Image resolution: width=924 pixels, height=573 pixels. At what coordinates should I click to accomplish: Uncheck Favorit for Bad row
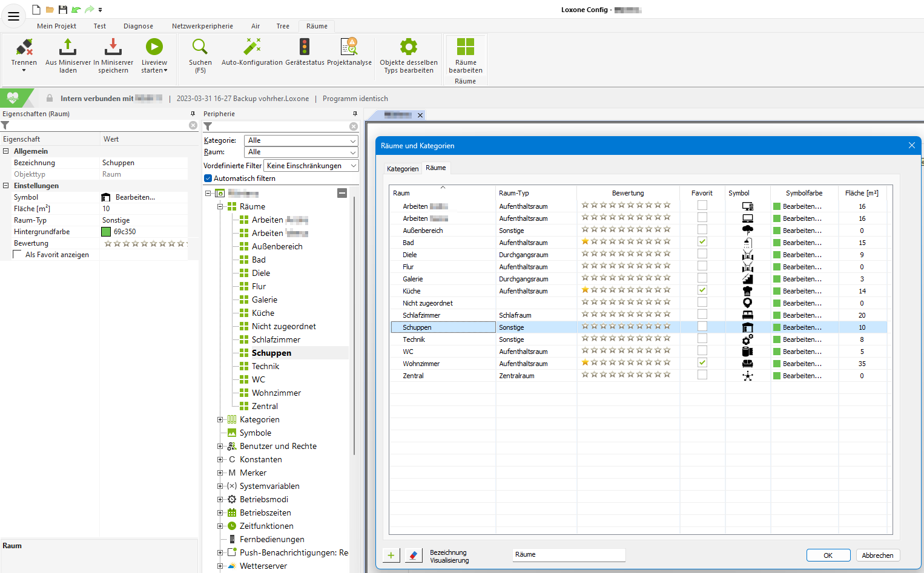(x=702, y=241)
